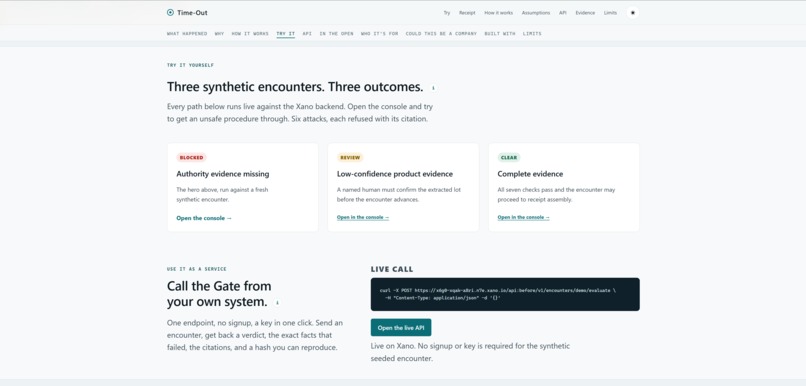Open Limits in the top navigation
This screenshot has height=386, width=806.
(x=610, y=13)
